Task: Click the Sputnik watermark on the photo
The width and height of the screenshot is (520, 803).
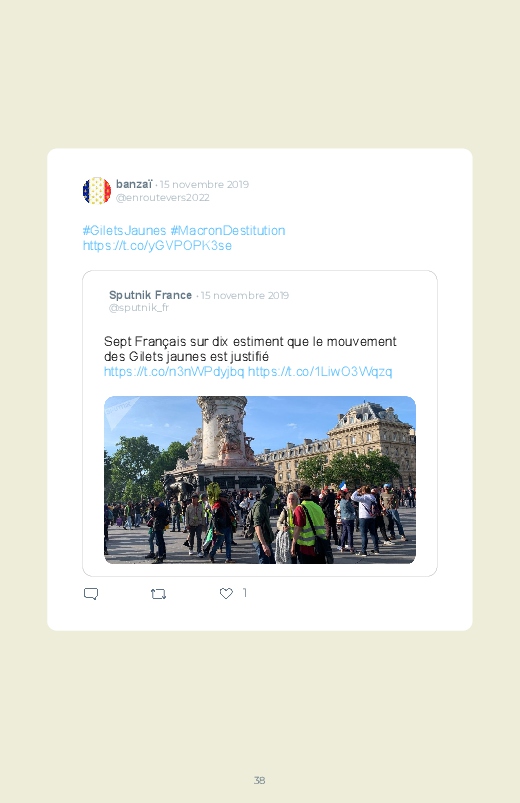Action: [120, 408]
